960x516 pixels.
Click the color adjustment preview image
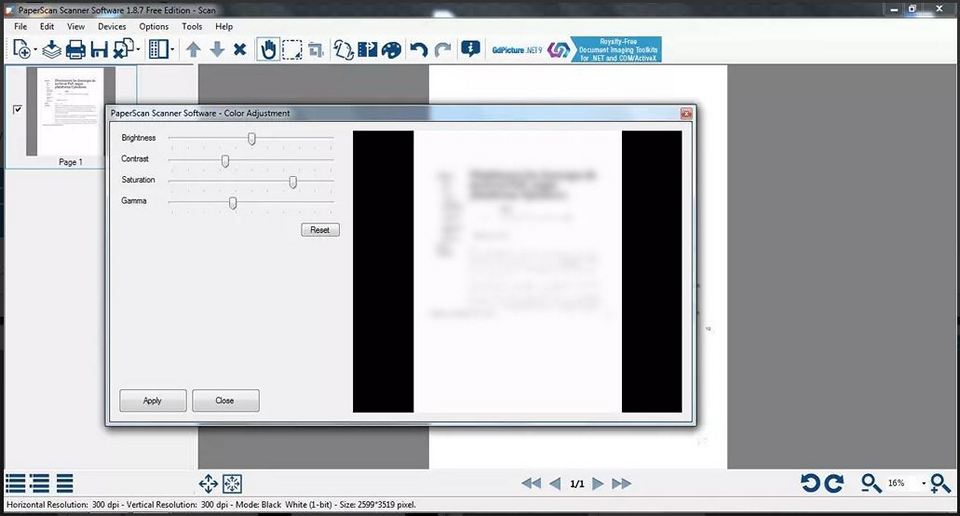[517, 271]
